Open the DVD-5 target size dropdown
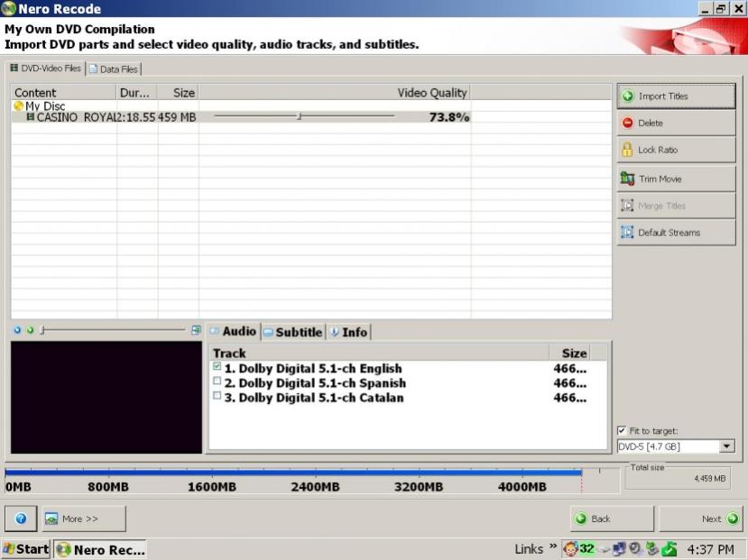 tap(726, 446)
